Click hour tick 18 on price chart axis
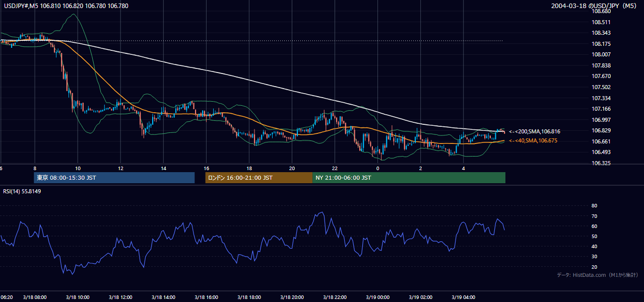The image size is (644, 302). (x=249, y=169)
